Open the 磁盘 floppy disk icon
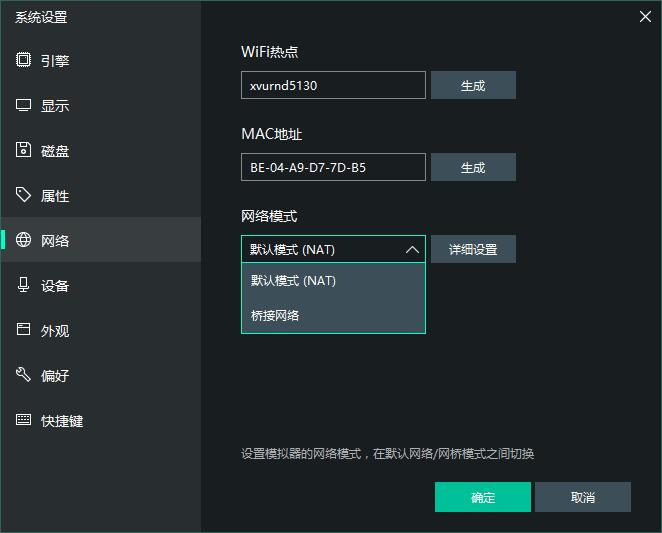 [x=24, y=150]
